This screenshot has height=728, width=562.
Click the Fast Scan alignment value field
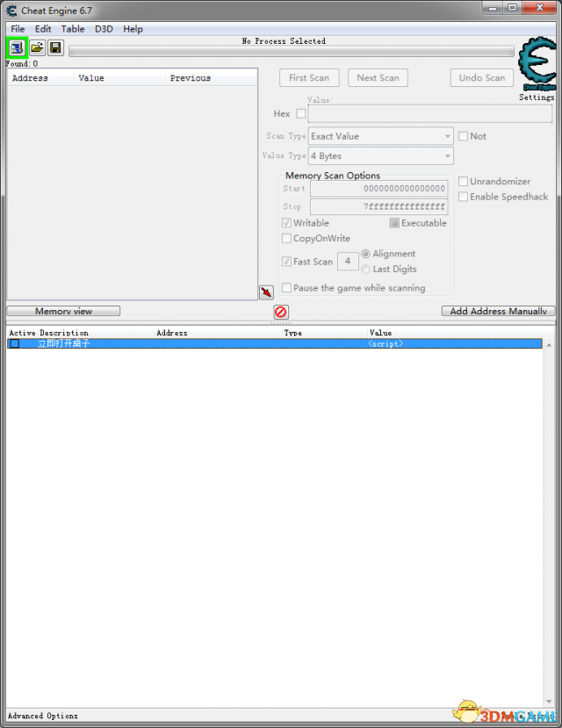pos(348,261)
